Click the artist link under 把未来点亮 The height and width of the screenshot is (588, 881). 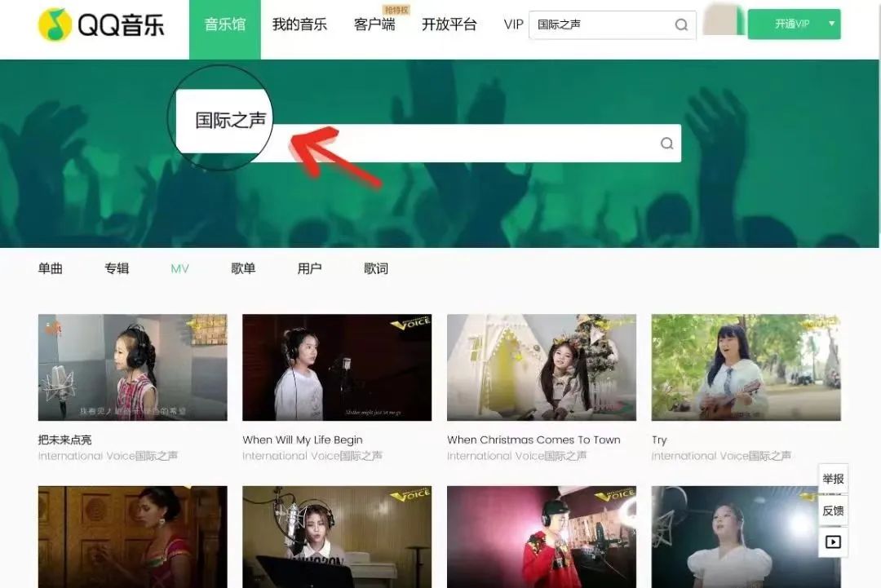click(108, 456)
